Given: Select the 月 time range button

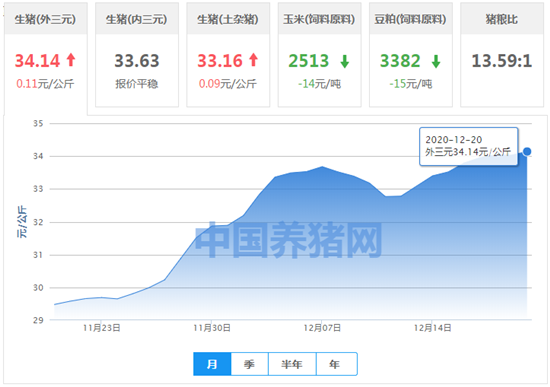Looking at the screenshot, I should point(212,364).
